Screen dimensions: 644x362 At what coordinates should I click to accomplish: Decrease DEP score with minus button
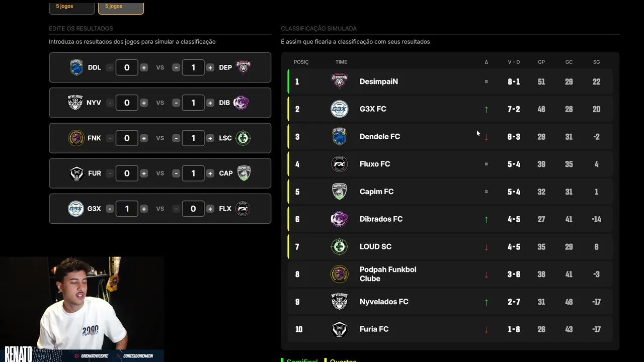pyautogui.click(x=176, y=67)
